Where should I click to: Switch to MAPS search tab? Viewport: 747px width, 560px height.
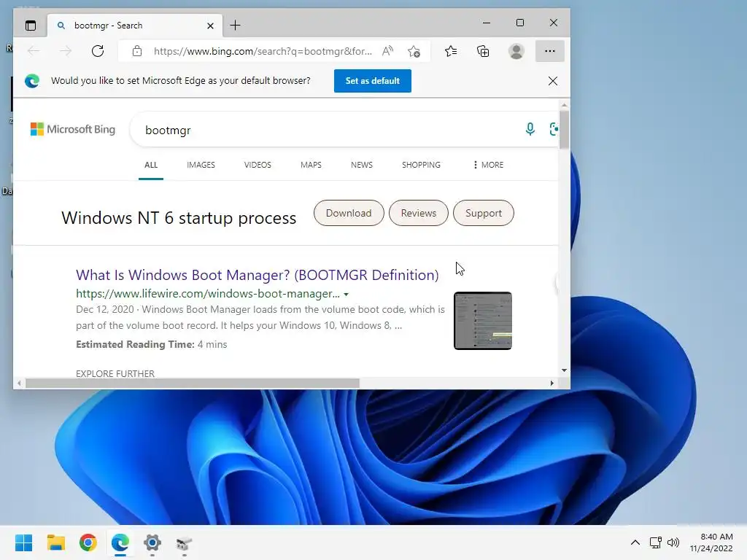(x=311, y=165)
